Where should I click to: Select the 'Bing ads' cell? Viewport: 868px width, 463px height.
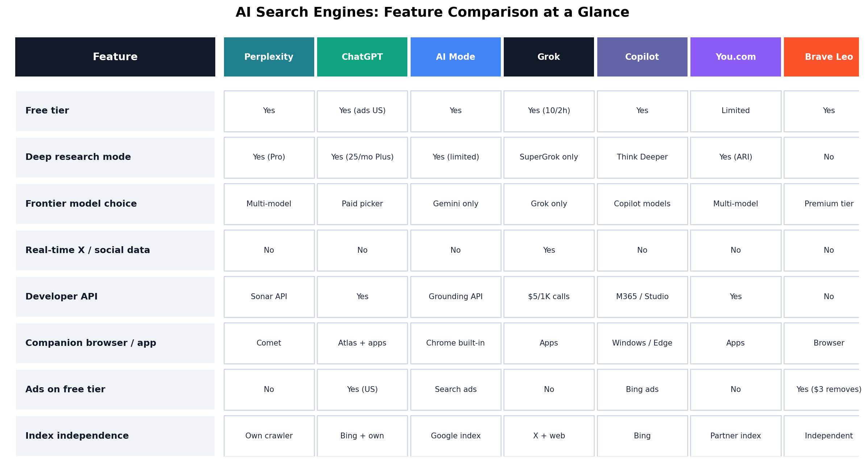click(642, 389)
